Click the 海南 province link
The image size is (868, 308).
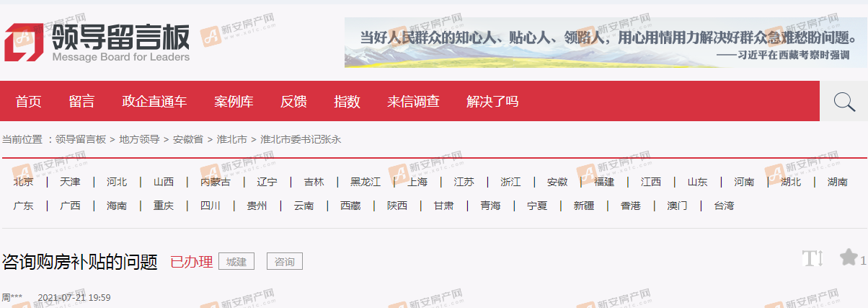(x=117, y=206)
